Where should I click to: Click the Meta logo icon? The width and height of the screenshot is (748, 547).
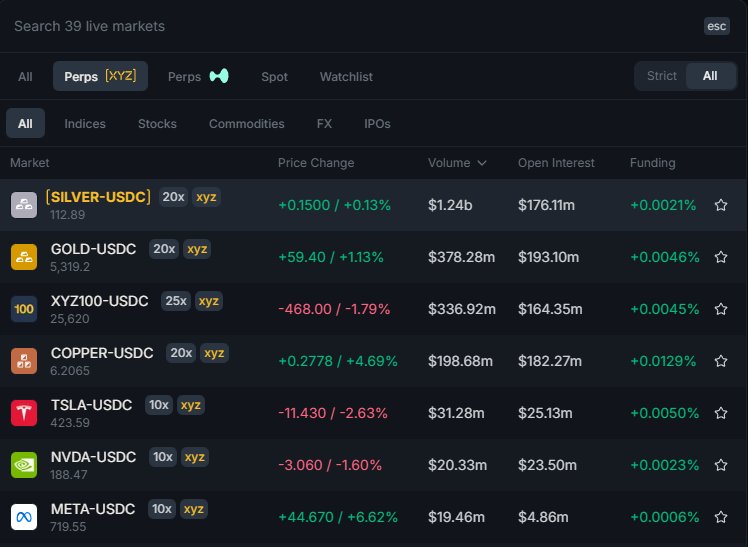coord(24,517)
